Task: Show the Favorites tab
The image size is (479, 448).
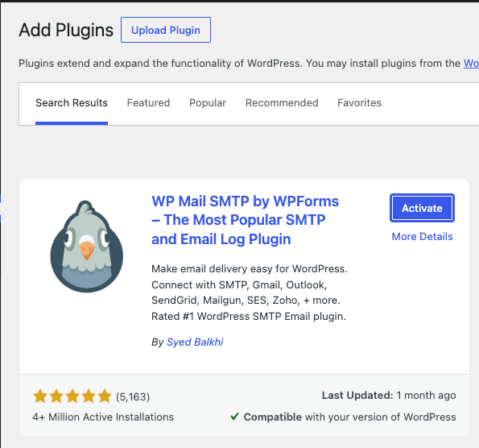Action: pos(359,103)
